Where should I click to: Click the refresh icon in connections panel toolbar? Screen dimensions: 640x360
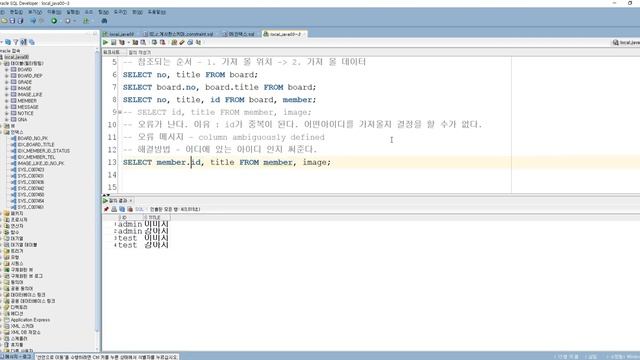[8, 42]
